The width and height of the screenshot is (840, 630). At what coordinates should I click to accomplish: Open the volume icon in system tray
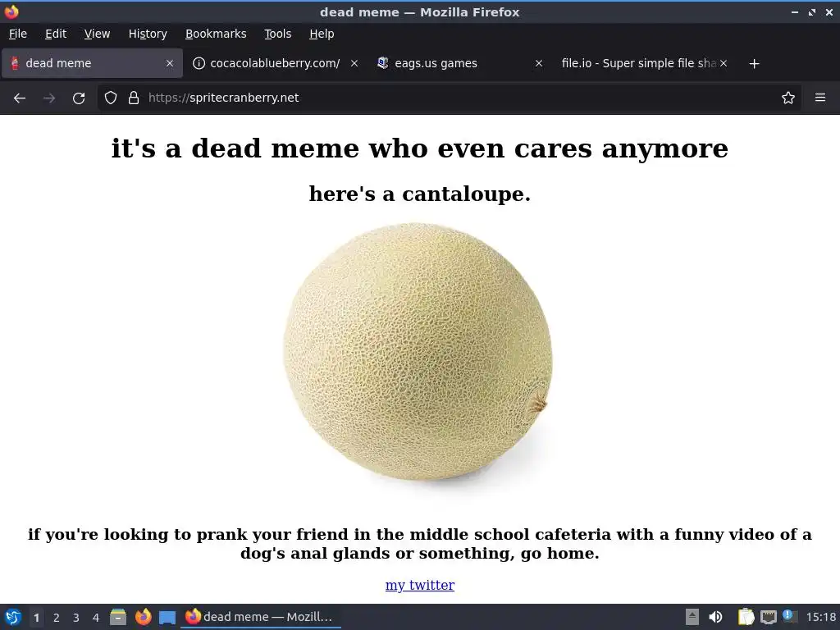(x=715, y=617)
